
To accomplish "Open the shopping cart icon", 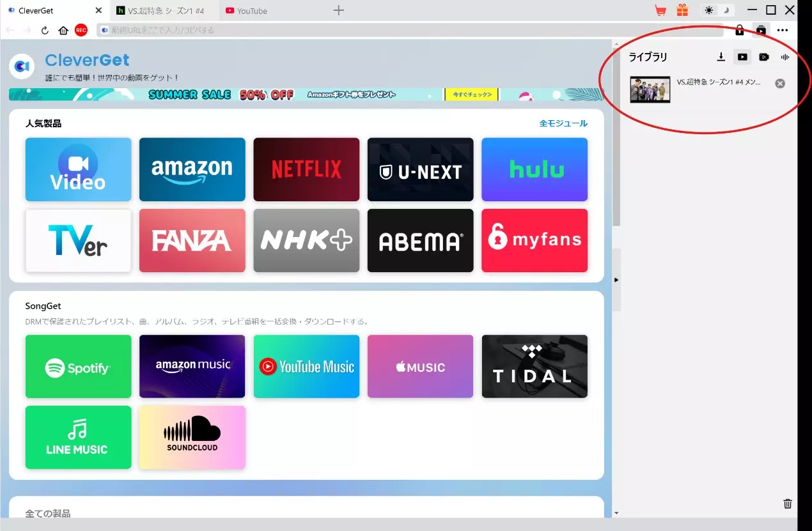I will pos(660,10).
